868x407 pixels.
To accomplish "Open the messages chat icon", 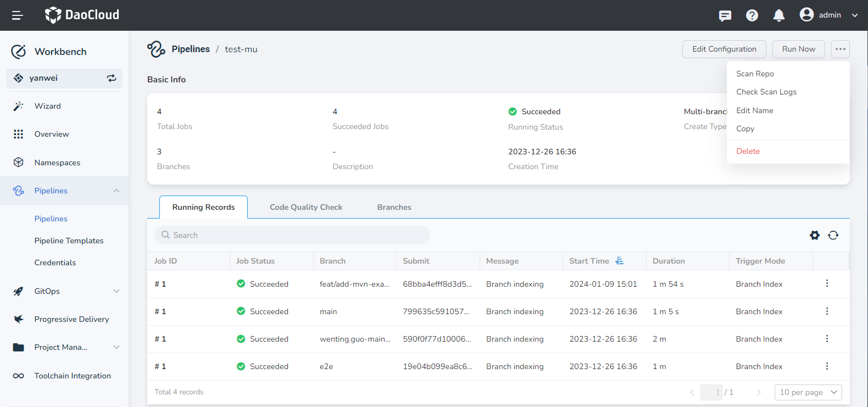I will (725, 15).
